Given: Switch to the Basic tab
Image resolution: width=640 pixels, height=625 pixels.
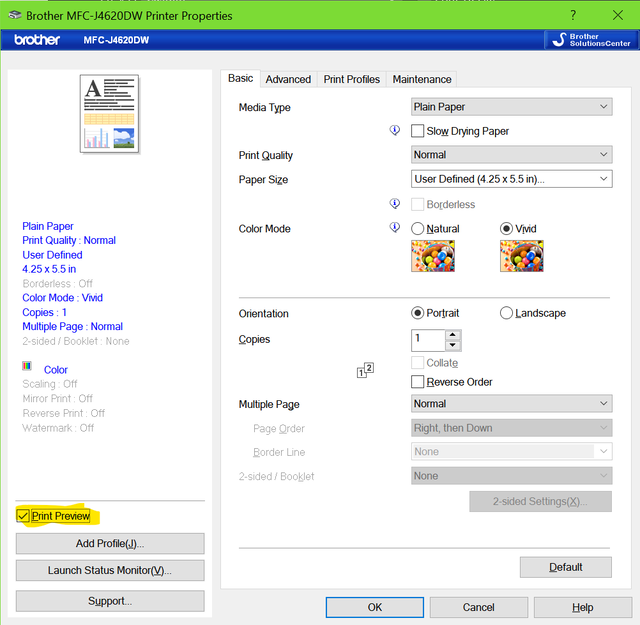Looking at the screenshot, I should pyautogui.click(x=240, y=78).
